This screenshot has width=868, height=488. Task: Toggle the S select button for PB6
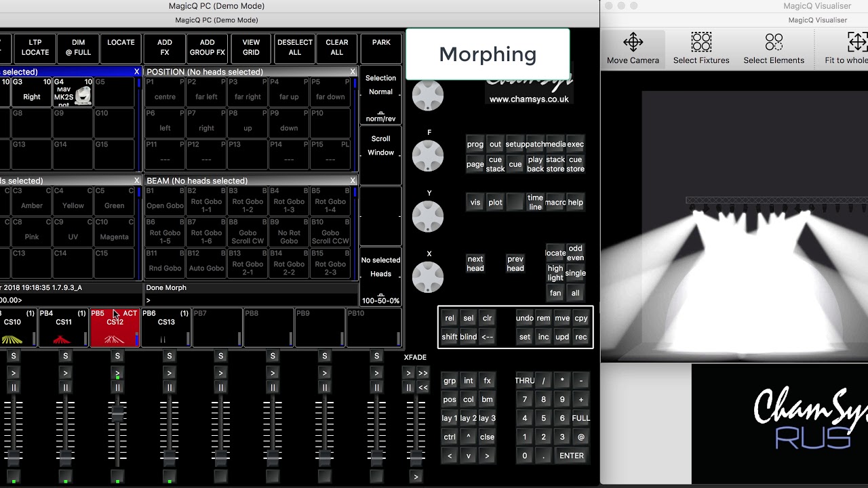170,356
